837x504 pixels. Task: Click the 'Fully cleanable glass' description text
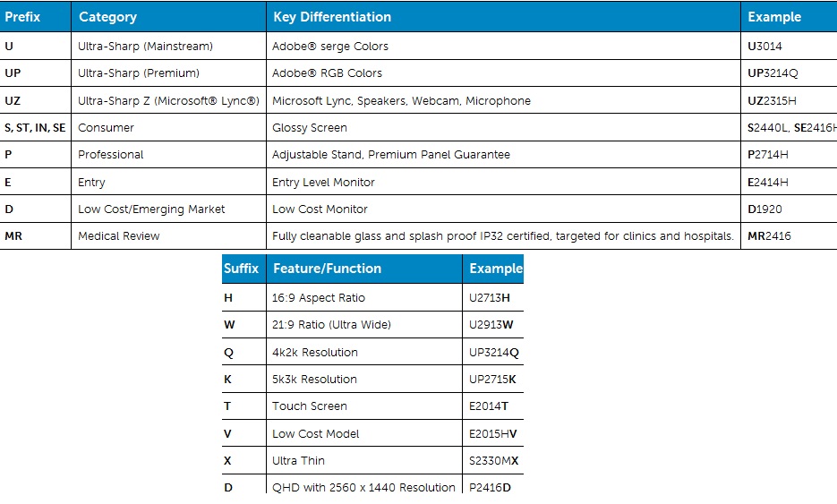[x=503, y=236]
